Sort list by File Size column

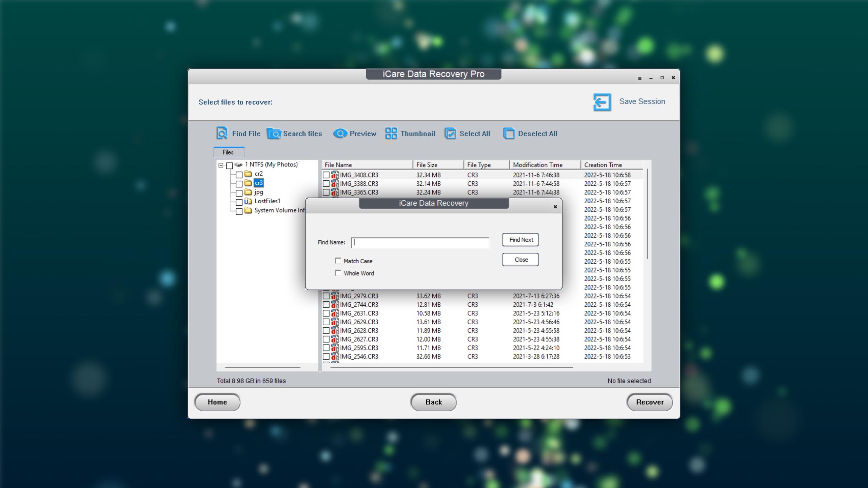tap(438, 165)
